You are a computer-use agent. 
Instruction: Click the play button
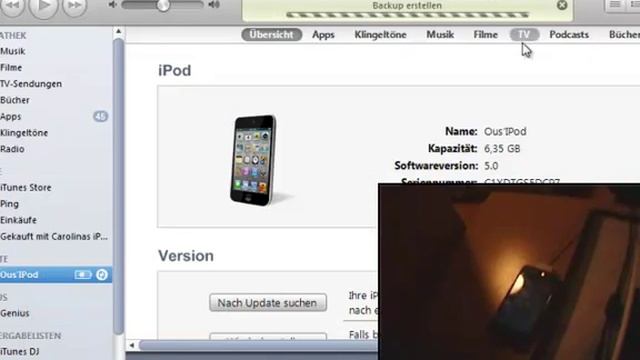pyautogui.click(x=43, y=6)
